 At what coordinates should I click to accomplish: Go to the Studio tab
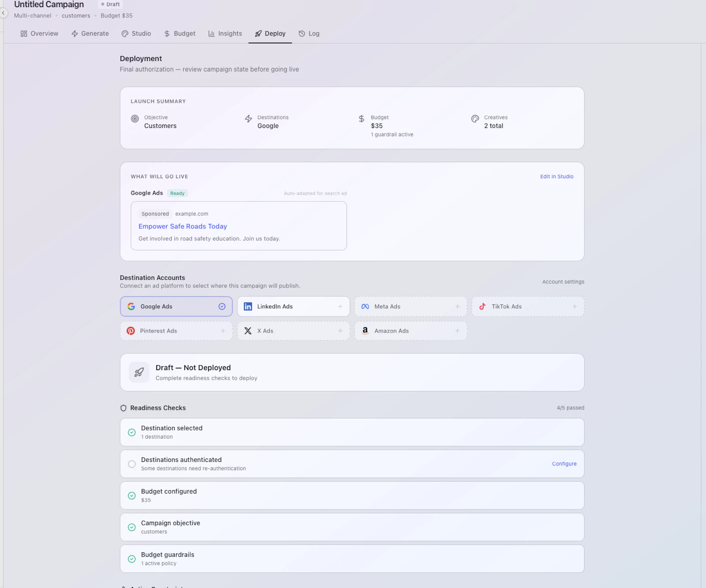click(136, 34)
